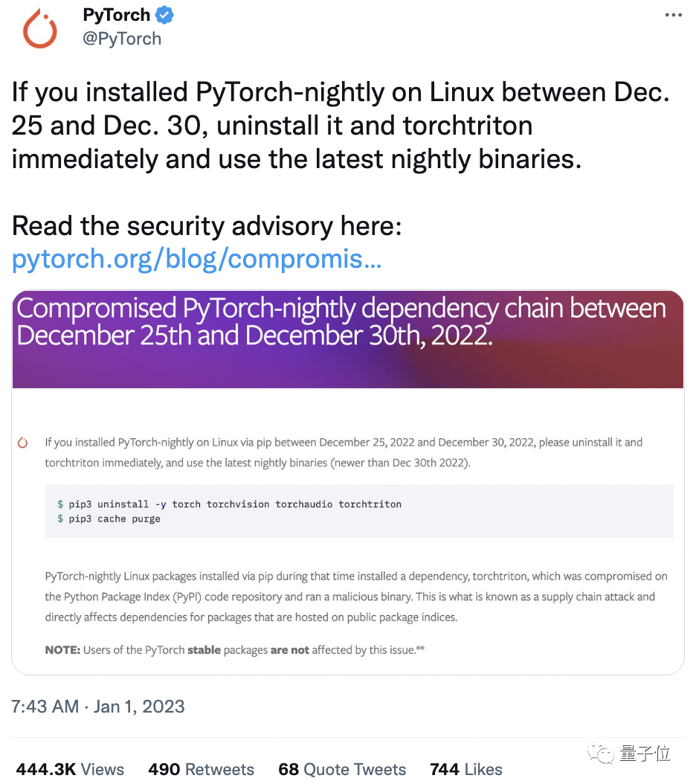Viewport: 693px width, 784px height.
Task: Open the pytorch.org/blog/compromis… link
Action: (x=195, y=260)
